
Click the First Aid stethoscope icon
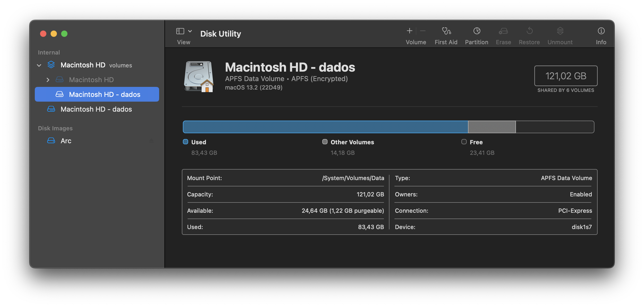coord(446,31)
